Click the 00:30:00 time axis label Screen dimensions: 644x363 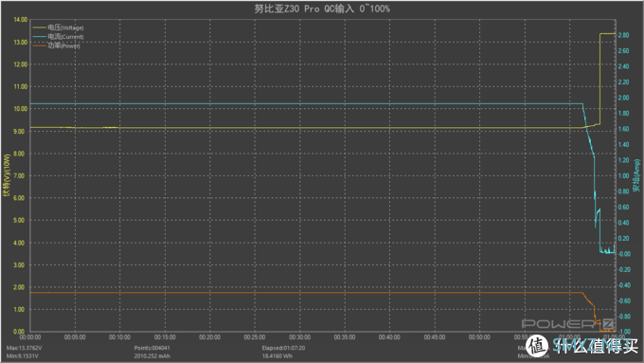tap(300, 337)
